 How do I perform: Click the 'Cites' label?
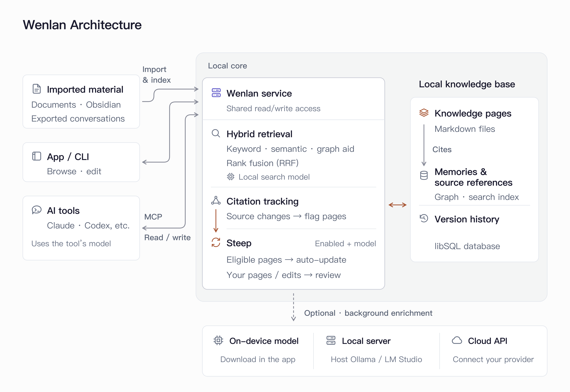442,149
